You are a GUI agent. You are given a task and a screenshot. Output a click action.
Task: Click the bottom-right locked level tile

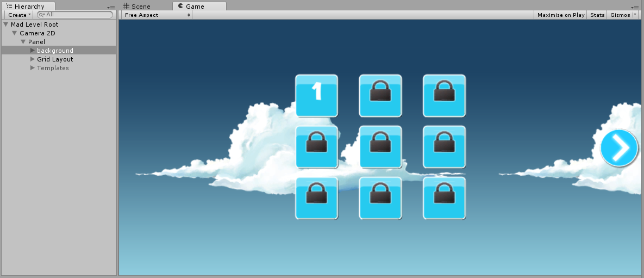click(444, 198)
